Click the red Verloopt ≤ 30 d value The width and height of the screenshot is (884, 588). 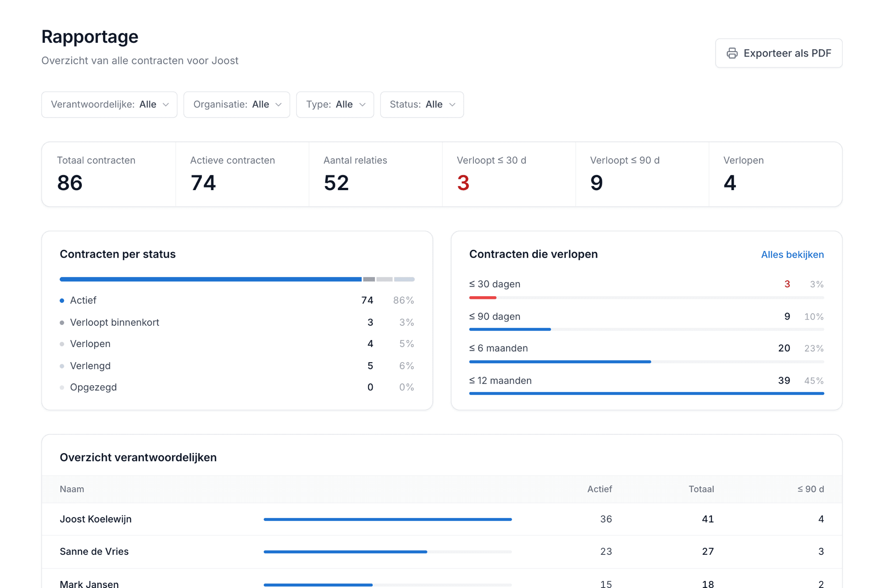463,183
